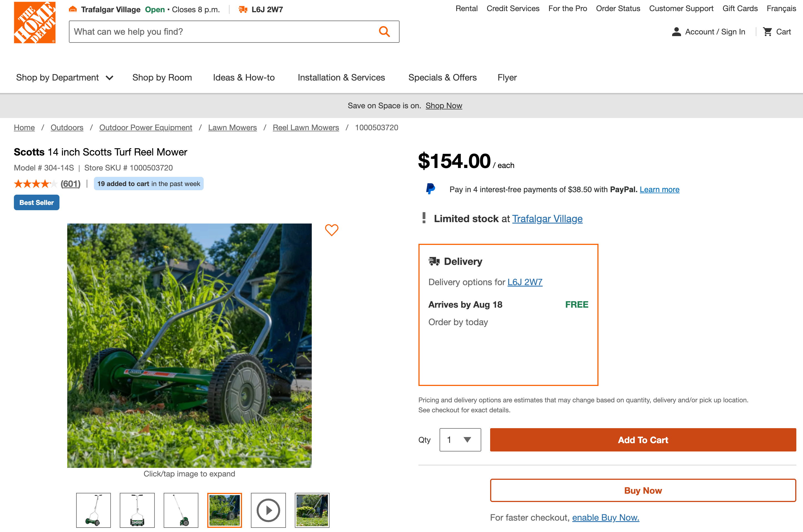The height and width of the screenshot is (532, 803).
Task: Open Customer Support link
Action: point(681,9)
